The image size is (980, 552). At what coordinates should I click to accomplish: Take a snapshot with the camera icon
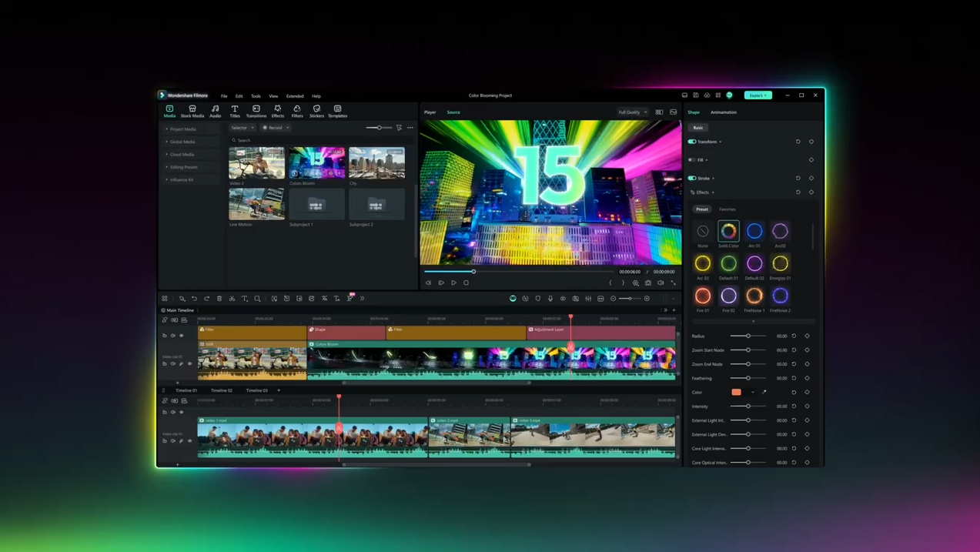pyautogui.click(x=648, y=283)
